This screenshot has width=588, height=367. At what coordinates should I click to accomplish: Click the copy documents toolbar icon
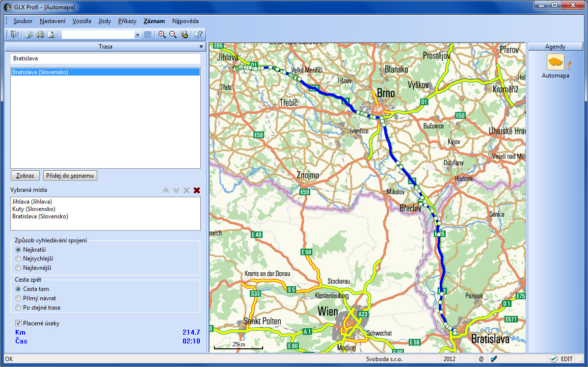29,35
